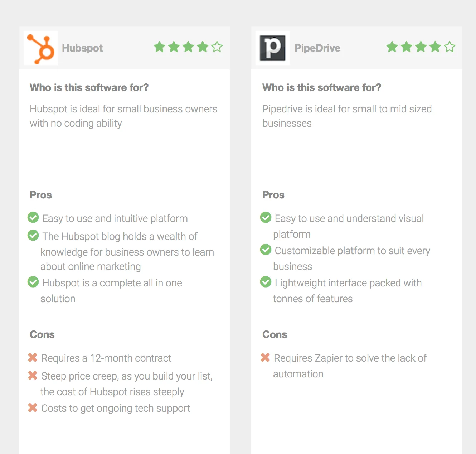476x454 pixels.
Task: Click red X beside 'Steep price creep' con
Action: tap(33, 375)
